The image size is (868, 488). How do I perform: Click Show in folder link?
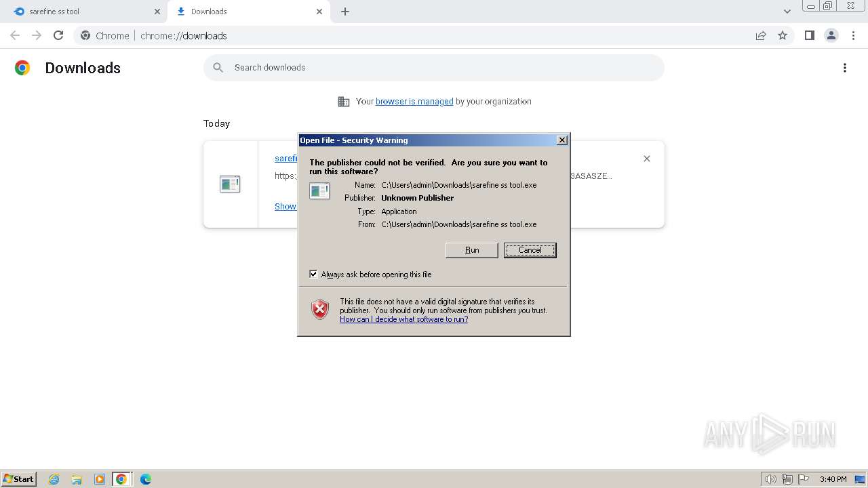click(285, 206)
